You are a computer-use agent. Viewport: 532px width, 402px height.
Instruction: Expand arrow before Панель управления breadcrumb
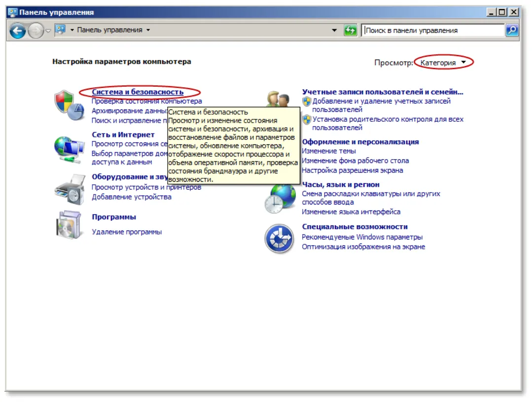pos(72,30)
